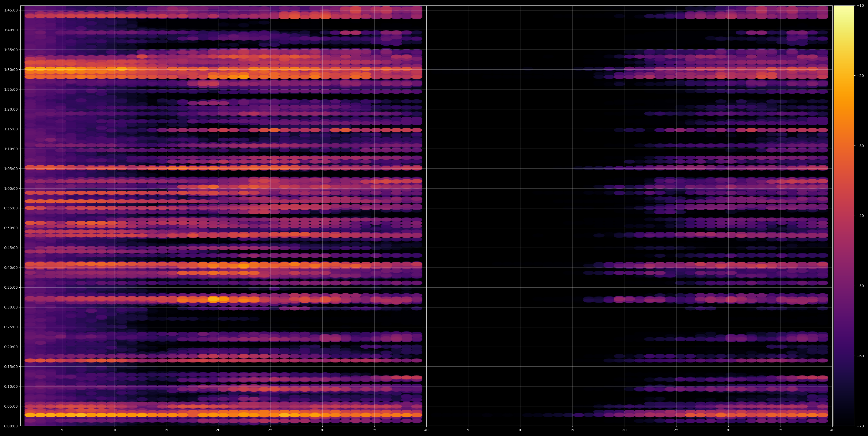The height and width of the screenshot is (436, 868).
Task: Click the 0:20:00 time tick label
Action: tap(11, 347)
